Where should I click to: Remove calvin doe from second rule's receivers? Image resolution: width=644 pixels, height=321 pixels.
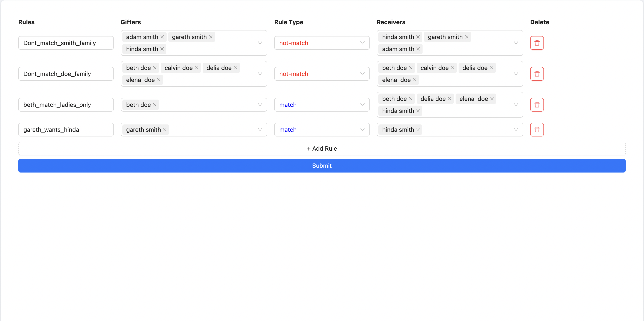pos(452,68)
